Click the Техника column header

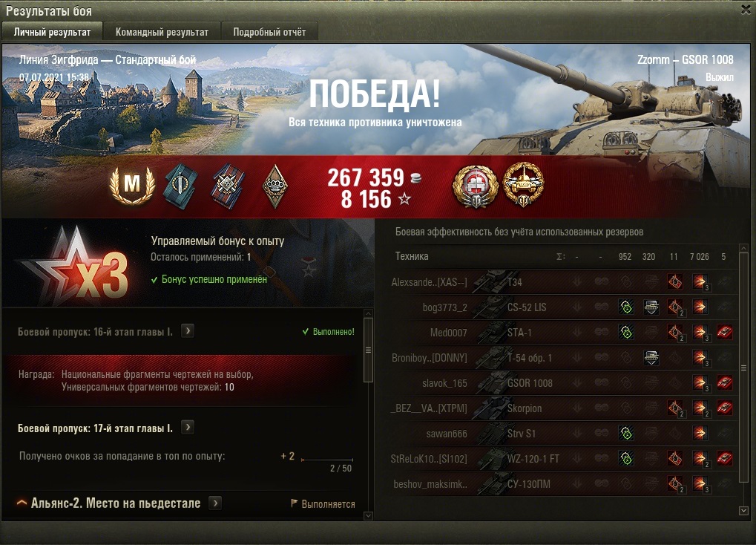coord(412,256)
